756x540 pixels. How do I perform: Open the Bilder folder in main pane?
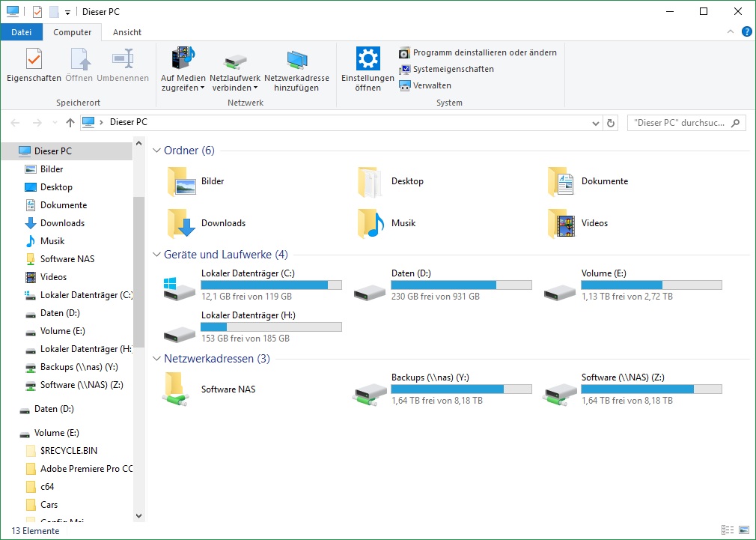[196, 181]
